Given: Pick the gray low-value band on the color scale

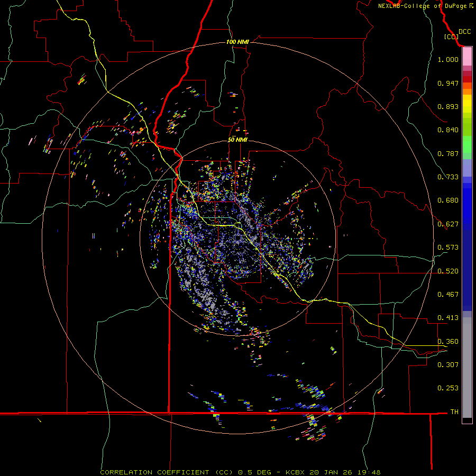Looking at the screenshot, I should pos(467,368).
